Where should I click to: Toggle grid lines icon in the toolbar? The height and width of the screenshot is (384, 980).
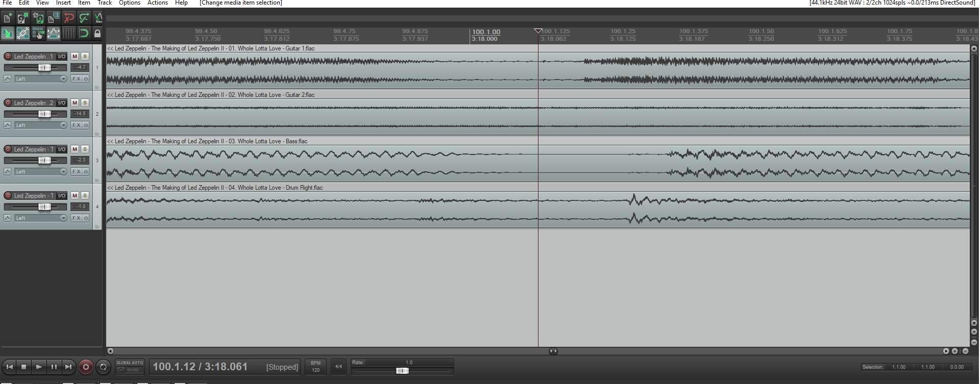(68, 34)
